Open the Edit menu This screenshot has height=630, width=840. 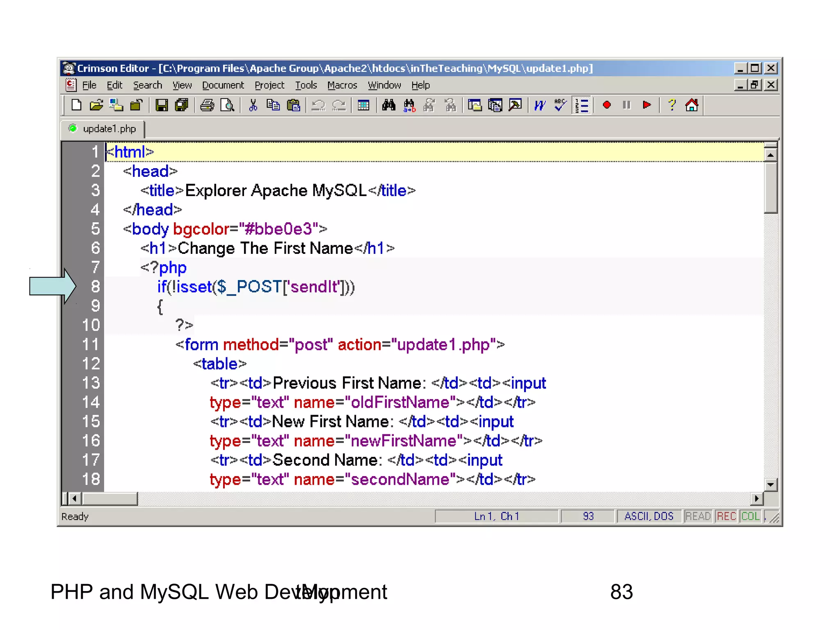pyautogui.click(x=114, y=85)
